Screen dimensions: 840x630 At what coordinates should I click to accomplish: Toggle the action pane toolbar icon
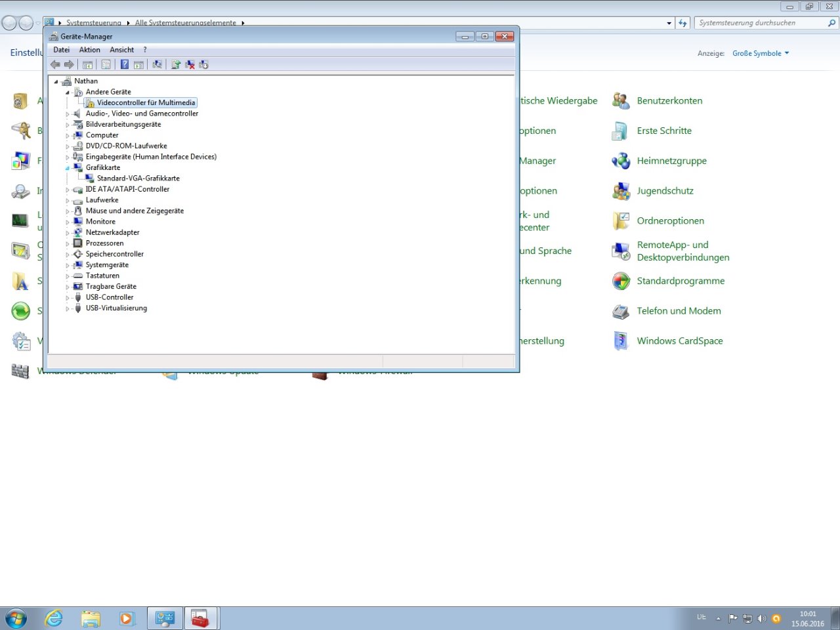(138, 64)
